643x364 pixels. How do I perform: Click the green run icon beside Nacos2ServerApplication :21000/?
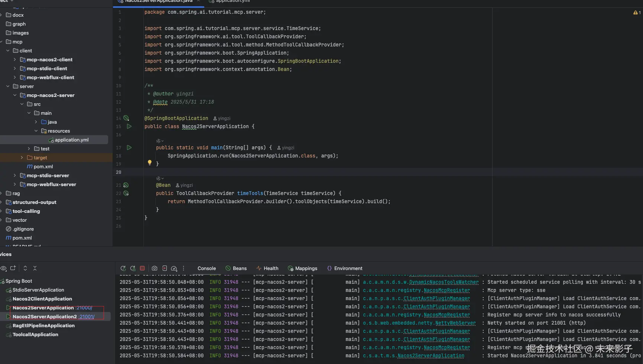pyautogui.click(x=9, y=308)
